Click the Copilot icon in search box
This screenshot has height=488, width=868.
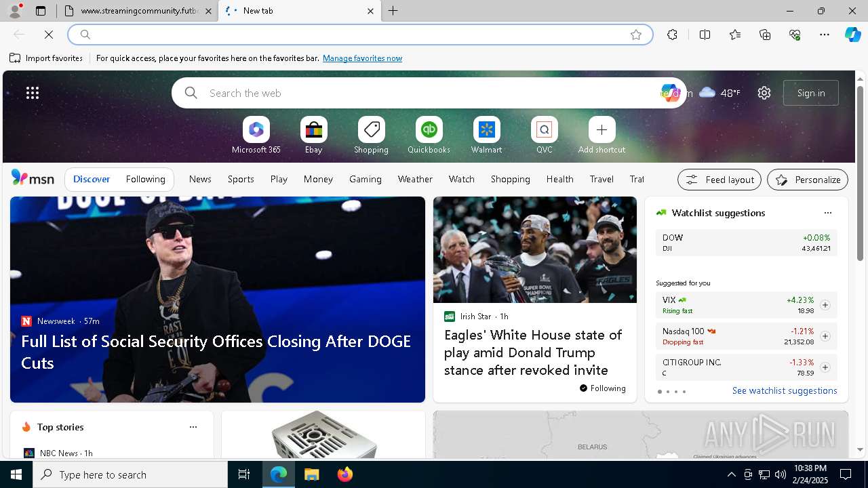pyautogui.click(x=670, y=93)
